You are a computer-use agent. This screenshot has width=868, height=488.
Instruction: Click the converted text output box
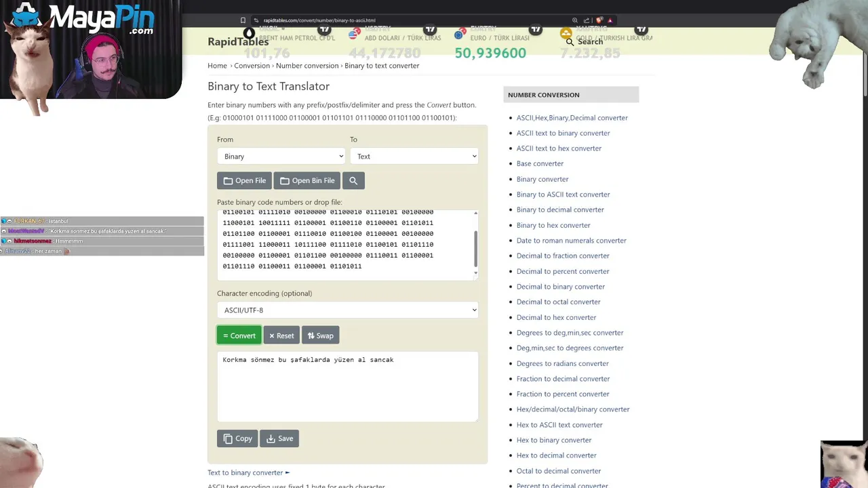tap(347, 386)
